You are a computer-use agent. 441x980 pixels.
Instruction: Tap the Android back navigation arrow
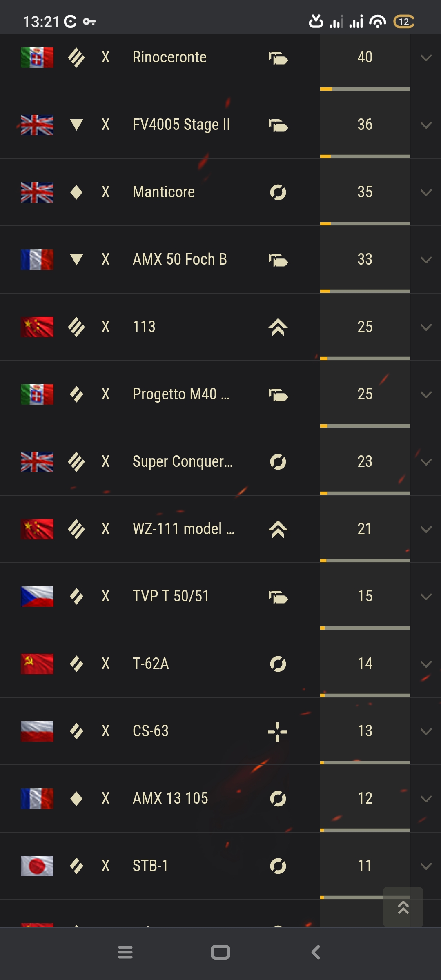[316, 952]
